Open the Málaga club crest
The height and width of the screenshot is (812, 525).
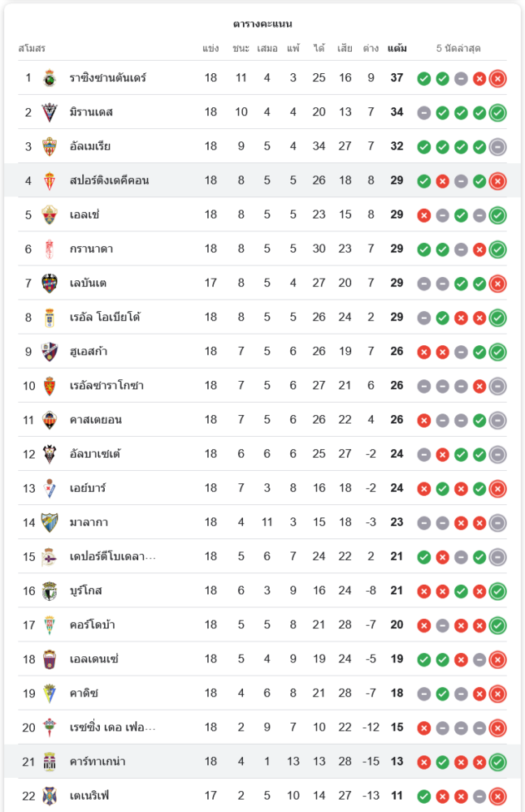pos(50,522)
